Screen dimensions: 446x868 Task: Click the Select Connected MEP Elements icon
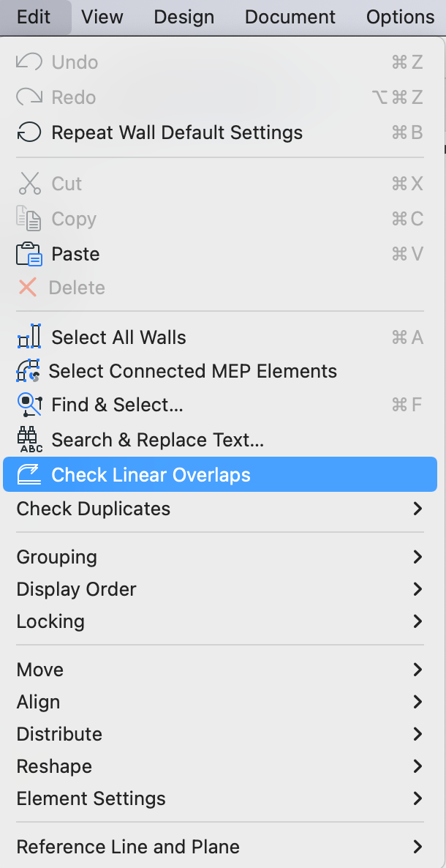click(28, 370)
